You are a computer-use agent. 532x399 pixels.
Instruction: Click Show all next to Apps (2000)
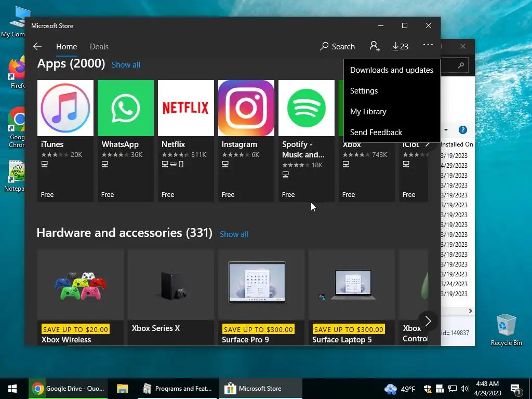[126, 65]
